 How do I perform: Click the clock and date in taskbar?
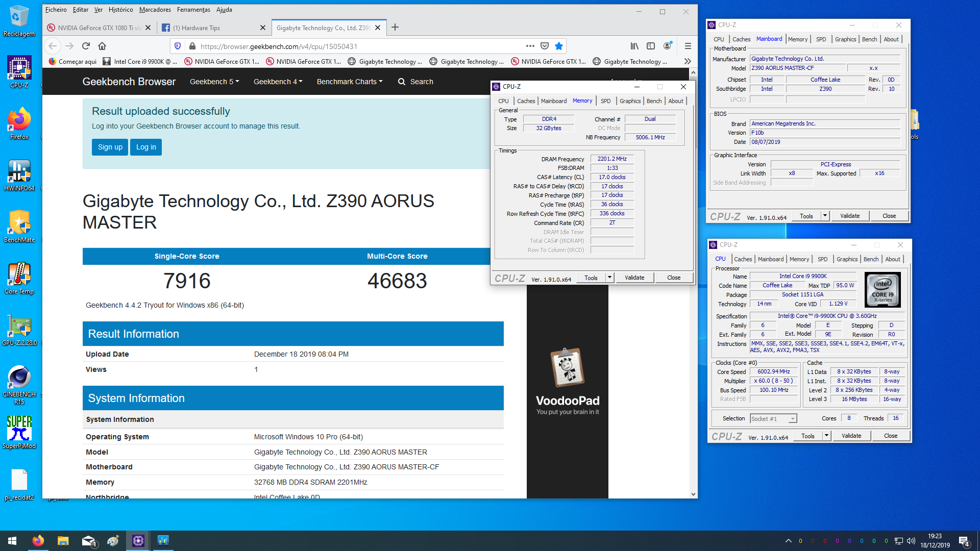[x=935, y=541]
